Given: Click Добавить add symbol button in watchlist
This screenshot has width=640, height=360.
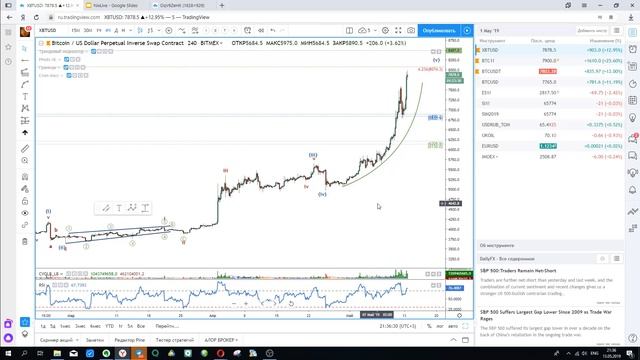Looking at the screenshot, I should 592,31.
